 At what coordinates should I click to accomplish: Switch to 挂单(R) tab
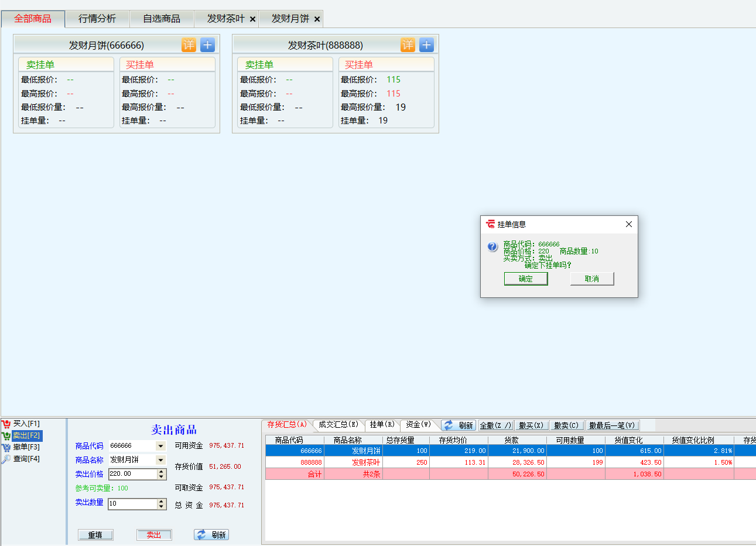[x=382, y=424]
